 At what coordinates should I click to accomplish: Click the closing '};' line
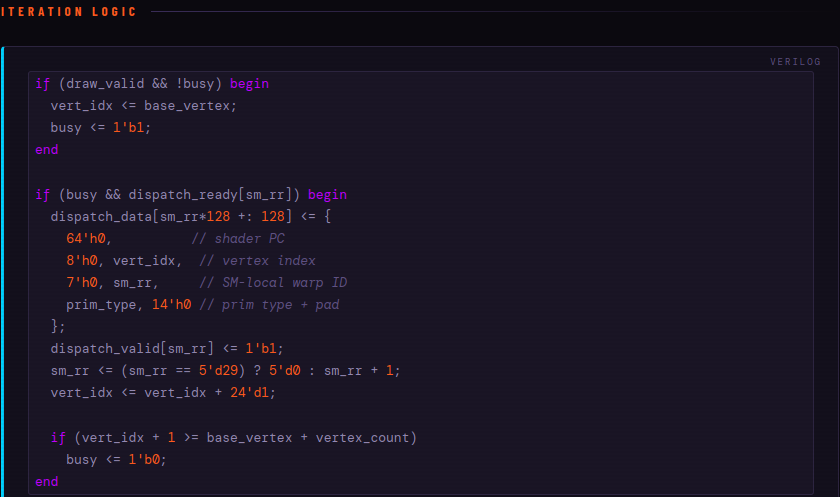[58, 326]
